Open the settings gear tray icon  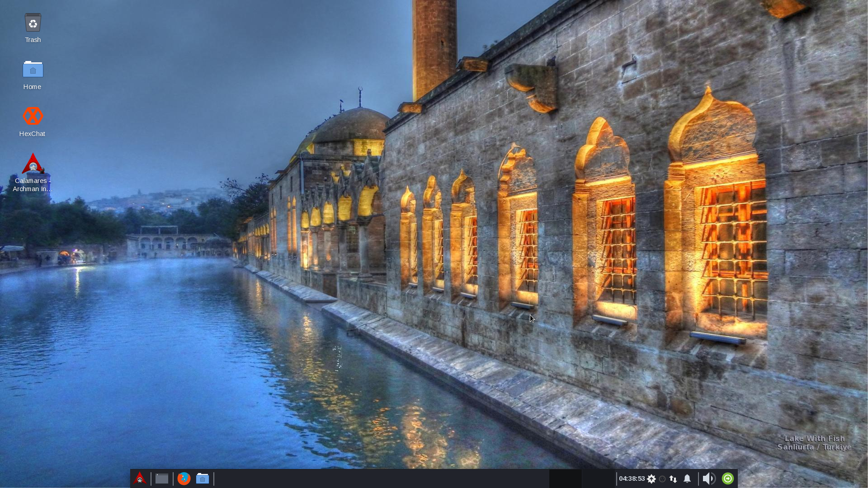pos(651,479)
